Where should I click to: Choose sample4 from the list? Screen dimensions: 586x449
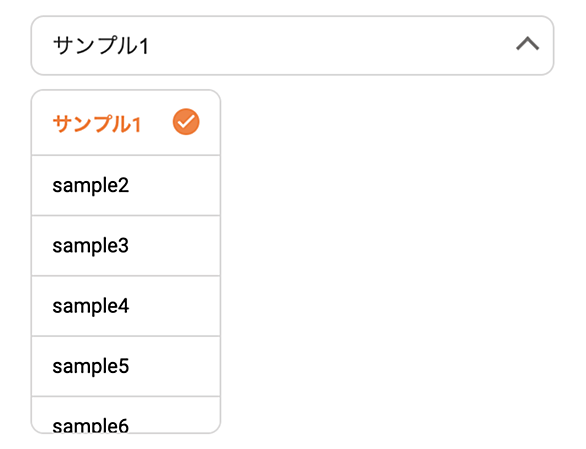click(90, 306)
